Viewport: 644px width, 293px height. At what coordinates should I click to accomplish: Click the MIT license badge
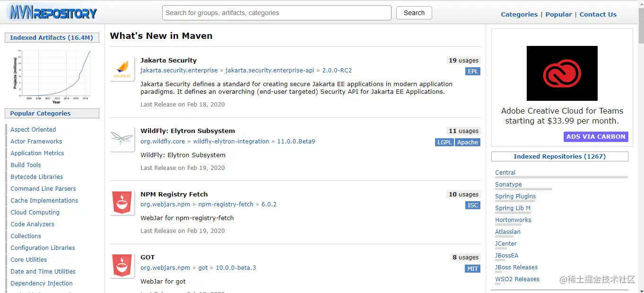pyautogui.click(x=473, y=268)
